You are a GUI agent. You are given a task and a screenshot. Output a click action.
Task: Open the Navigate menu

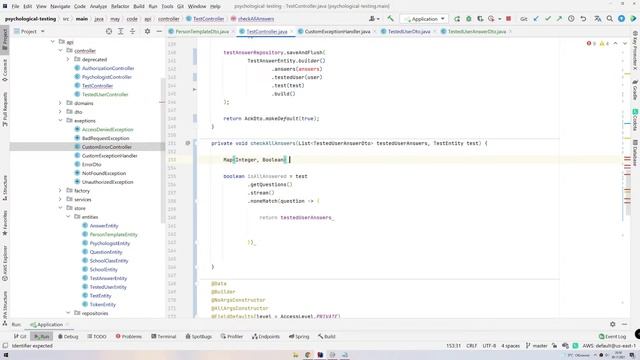[x=60, y=6]
